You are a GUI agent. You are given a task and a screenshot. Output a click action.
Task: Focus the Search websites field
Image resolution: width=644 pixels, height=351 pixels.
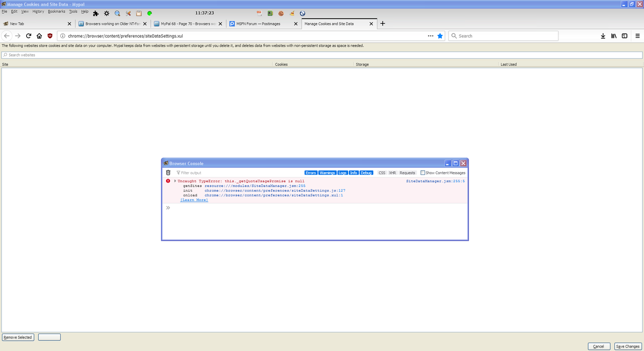322,55
